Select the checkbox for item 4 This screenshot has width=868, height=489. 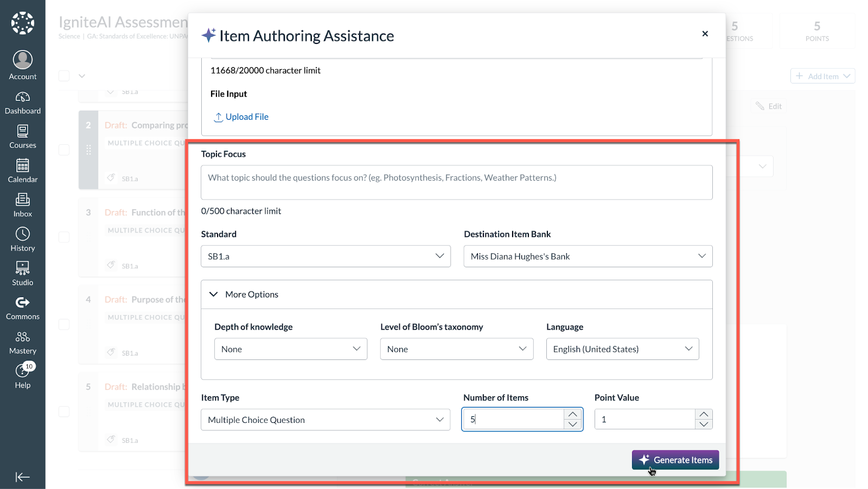[64, 324]
